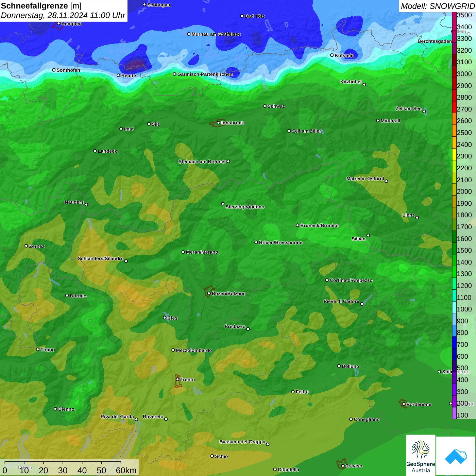The width and height of the screenshot is (476, 476).
Task: Click the 1000 legend value label
Action: (464, 309)
